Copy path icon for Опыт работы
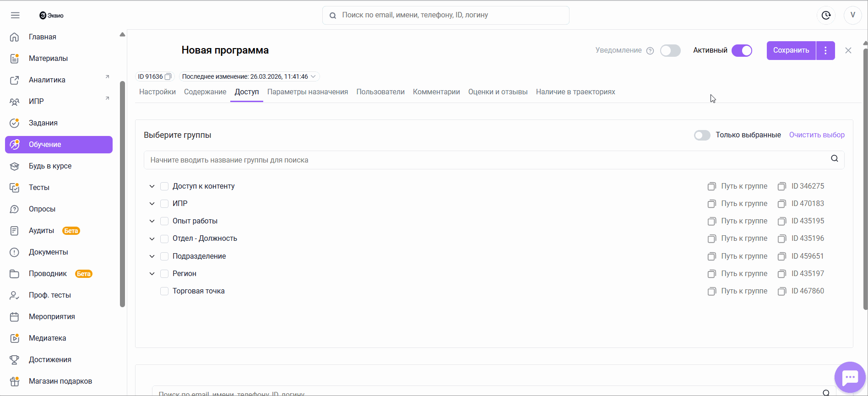The height and width of the screenshot is (396, 868). (712, 221)
